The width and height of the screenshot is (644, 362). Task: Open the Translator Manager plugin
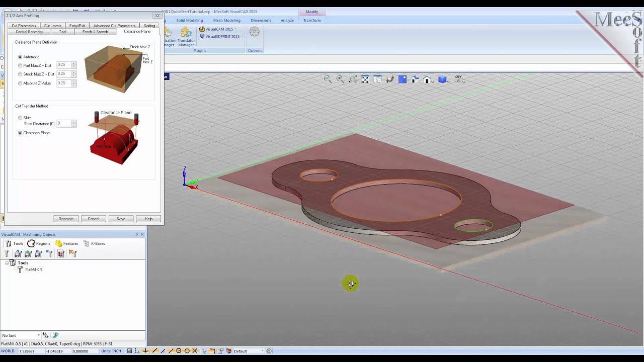pos(186,37)
